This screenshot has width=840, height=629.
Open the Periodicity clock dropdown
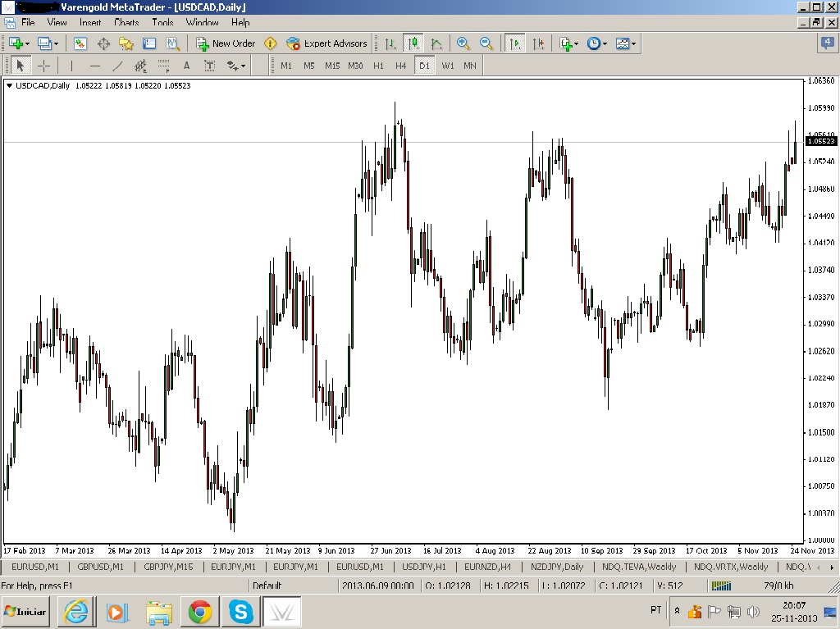click(605, 43)
